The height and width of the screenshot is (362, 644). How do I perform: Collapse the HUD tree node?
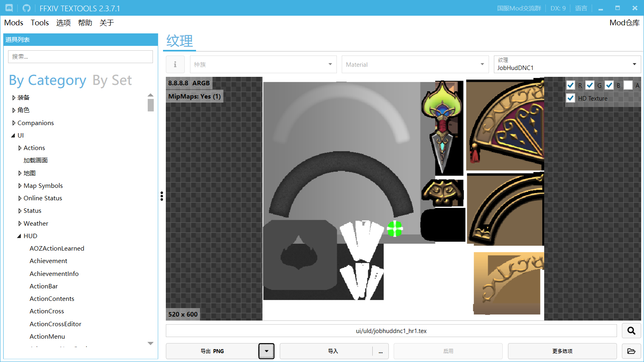coord(19,236)
